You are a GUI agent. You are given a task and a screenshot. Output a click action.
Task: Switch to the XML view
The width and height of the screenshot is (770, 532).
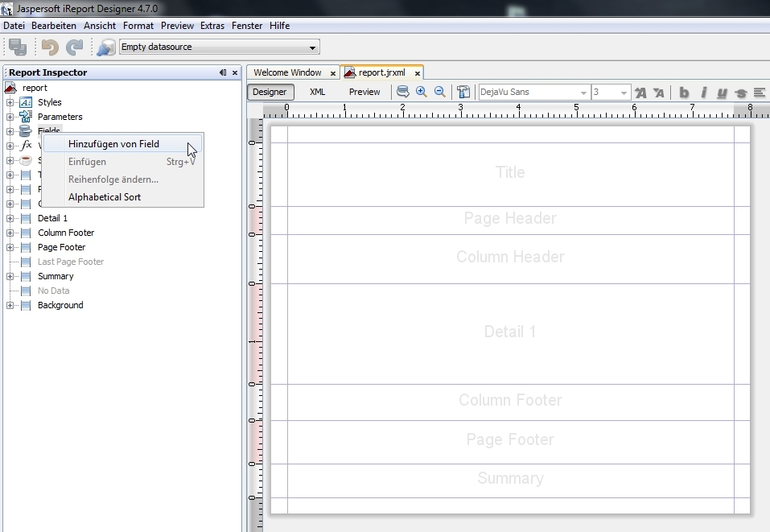tap(318, 92)
